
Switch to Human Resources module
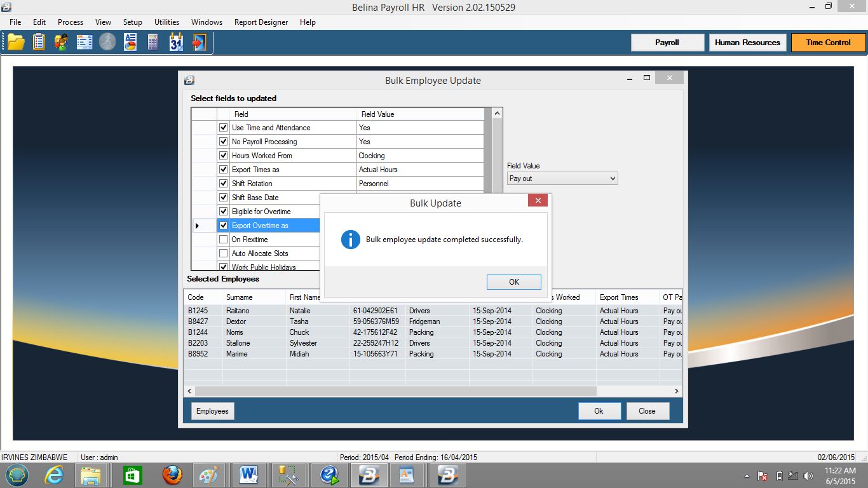tap(747, 43)
